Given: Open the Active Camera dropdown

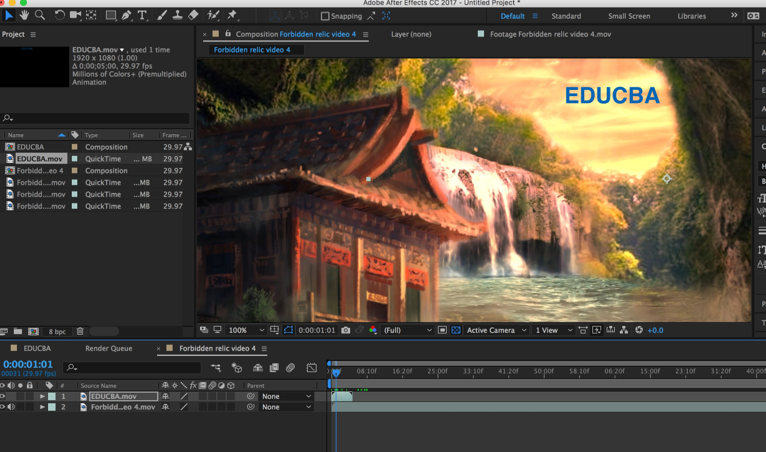Looking at the screenshot, I should [496, 330].
